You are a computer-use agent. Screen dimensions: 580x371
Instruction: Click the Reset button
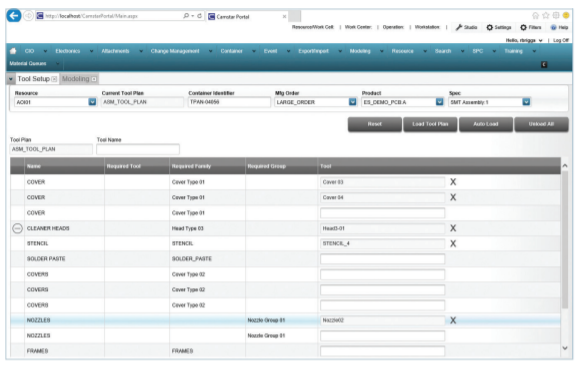tap(375, 124)
